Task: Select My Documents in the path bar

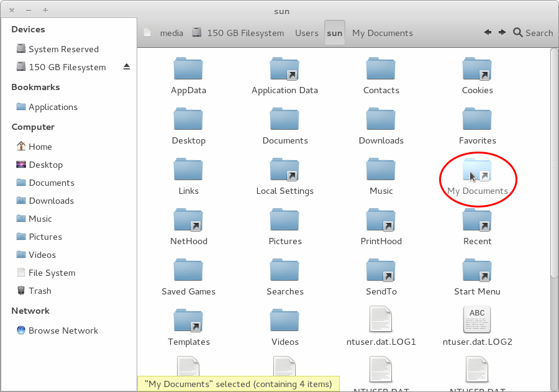Action: point(382,33)
